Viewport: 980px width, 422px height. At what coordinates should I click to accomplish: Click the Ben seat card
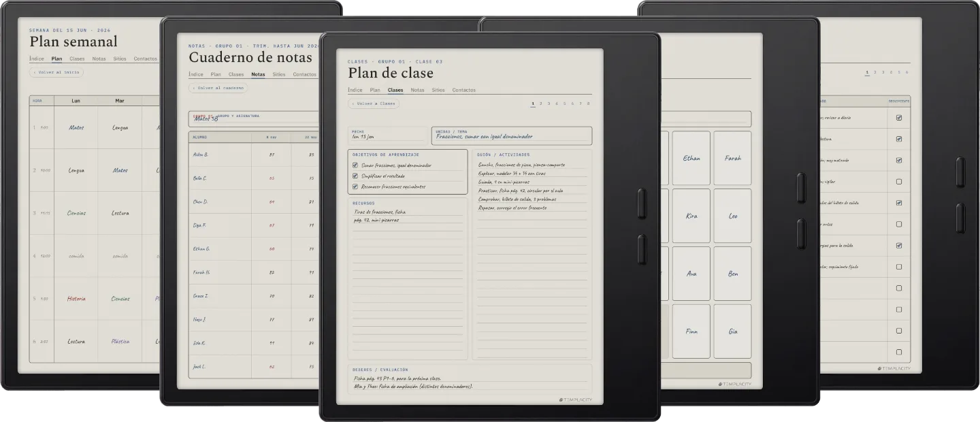pos(733,274)
